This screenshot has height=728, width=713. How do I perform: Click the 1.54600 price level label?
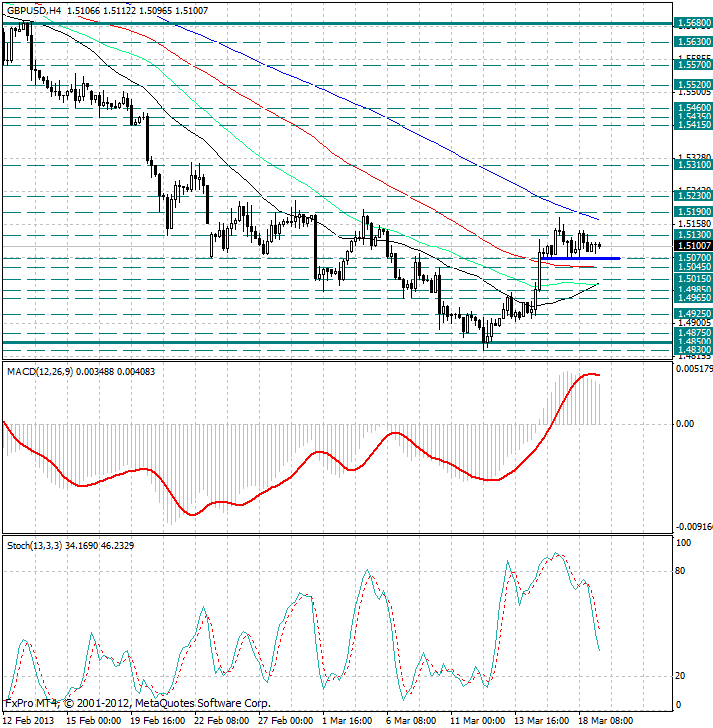point(694,108)
